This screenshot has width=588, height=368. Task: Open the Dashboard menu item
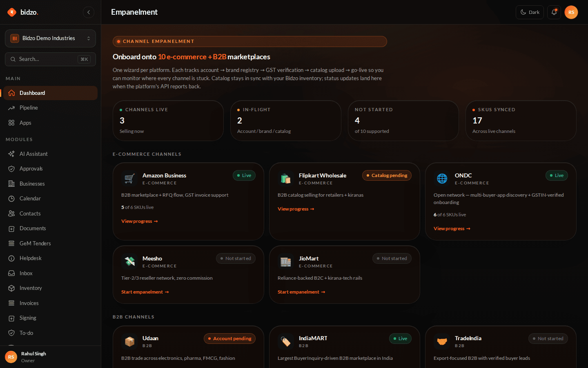pos(50,93)
